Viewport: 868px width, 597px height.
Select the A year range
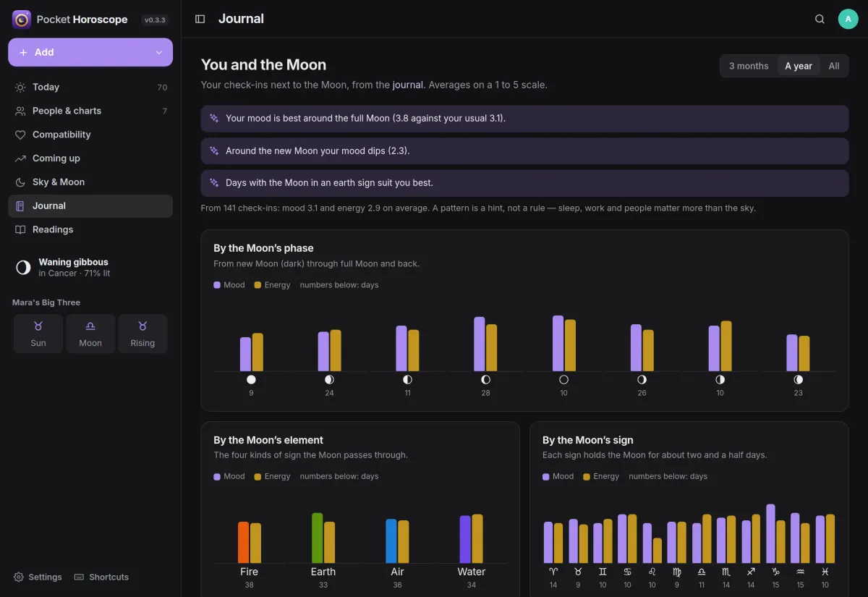[x=799, y=66]
